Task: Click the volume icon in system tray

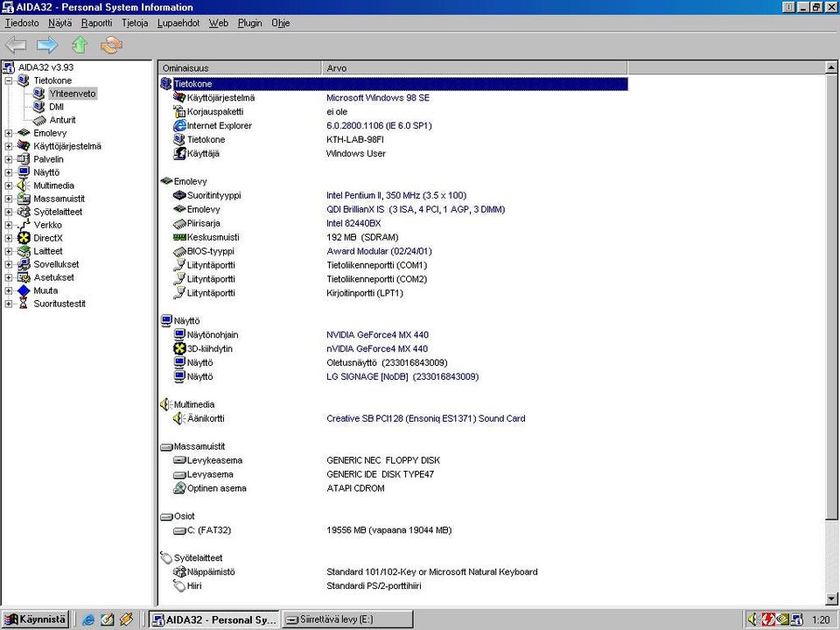Action: click(x=752, y=619)
